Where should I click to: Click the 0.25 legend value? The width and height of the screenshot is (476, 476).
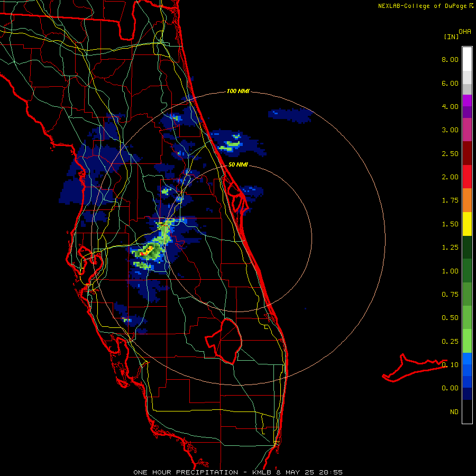click(x=450, y=342)
